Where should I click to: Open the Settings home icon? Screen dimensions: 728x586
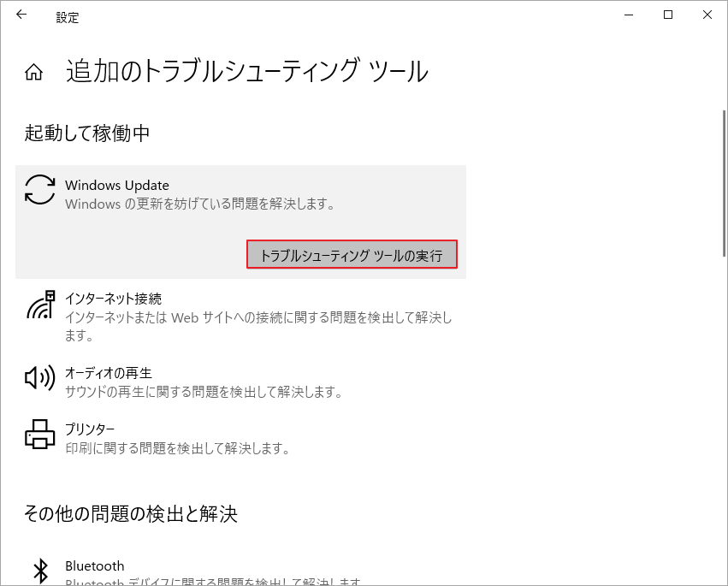tap(33, 73)
